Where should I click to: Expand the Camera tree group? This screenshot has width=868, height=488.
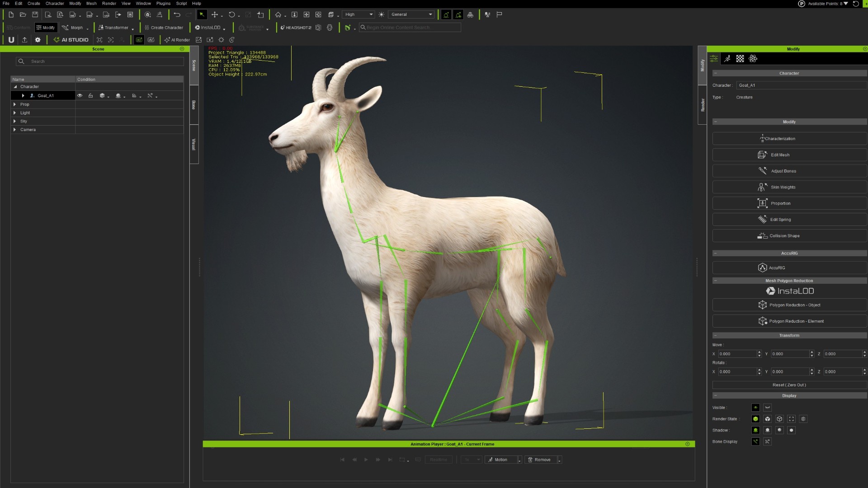click(15, 130)
